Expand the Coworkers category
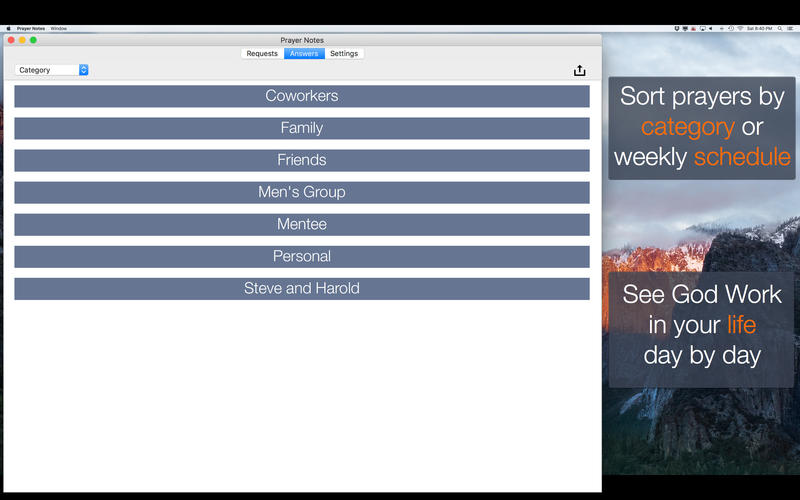 pyautogui.click(x=301, y=96)
